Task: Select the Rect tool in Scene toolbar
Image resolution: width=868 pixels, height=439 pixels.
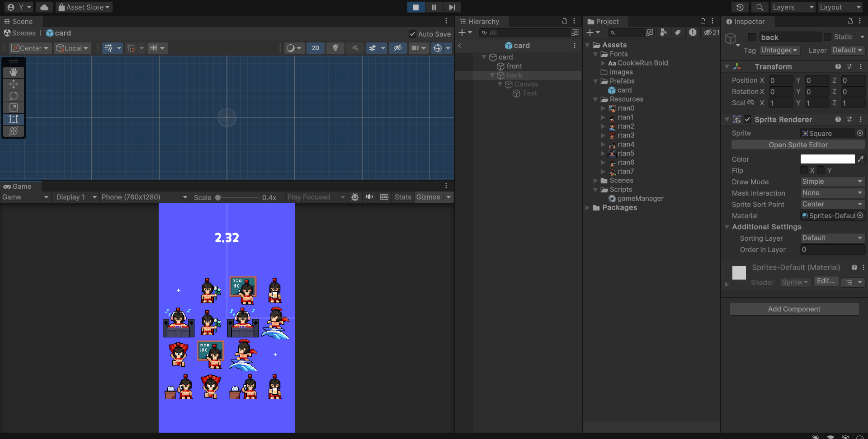Action: coord(14,119)
